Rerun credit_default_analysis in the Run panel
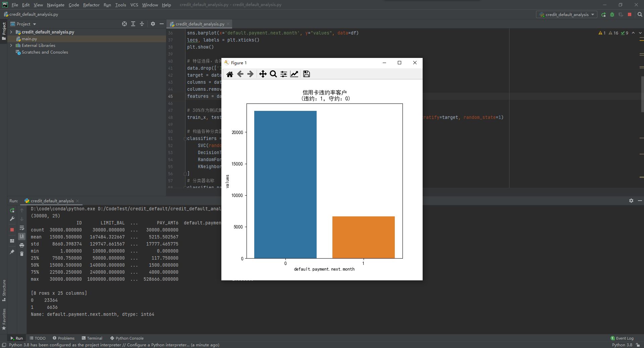 [x=12, y=210]
